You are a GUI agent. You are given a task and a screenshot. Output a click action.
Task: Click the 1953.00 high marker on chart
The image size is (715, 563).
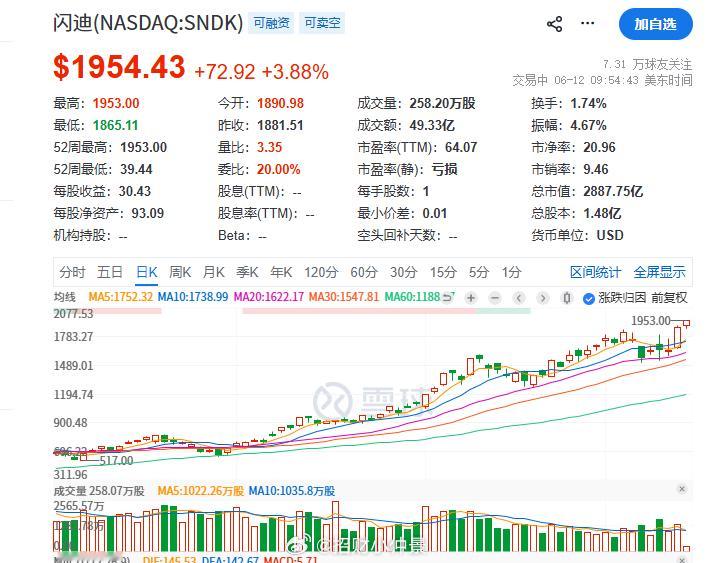coord(651,321)
